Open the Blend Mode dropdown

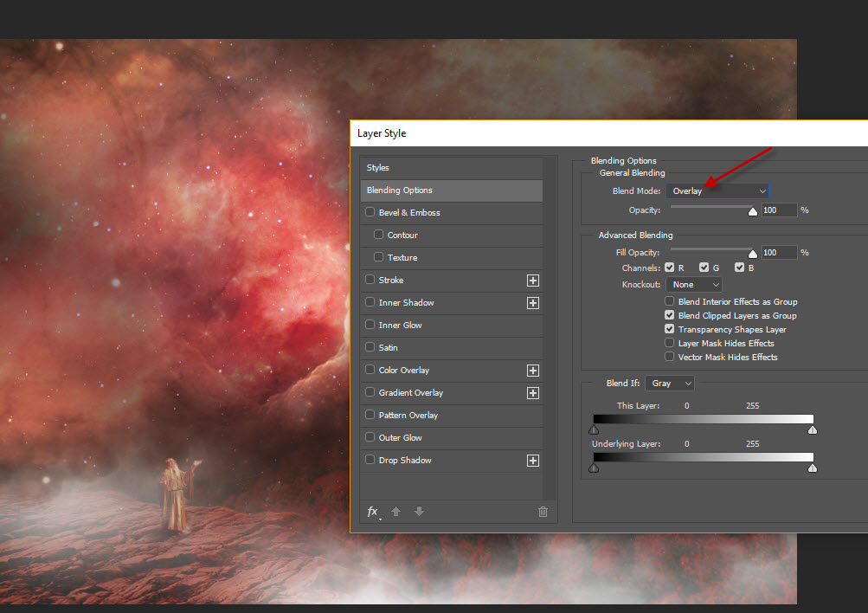[718, 190]
